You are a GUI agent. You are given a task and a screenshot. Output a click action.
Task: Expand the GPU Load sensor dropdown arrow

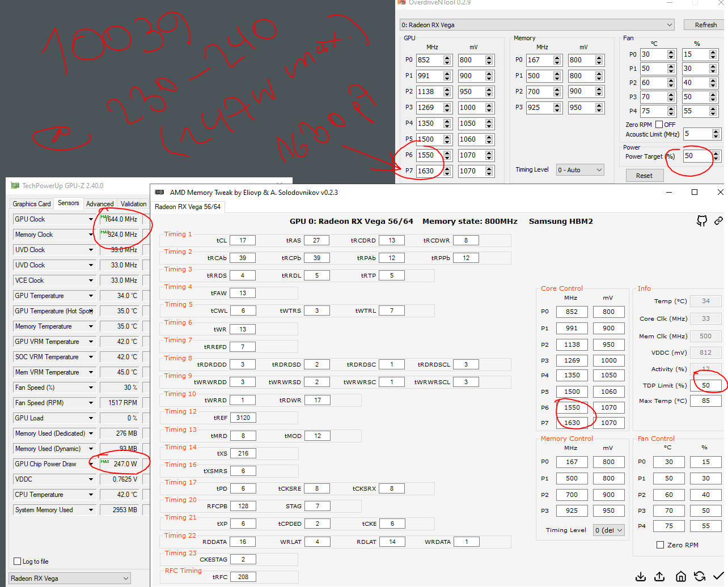91,418
